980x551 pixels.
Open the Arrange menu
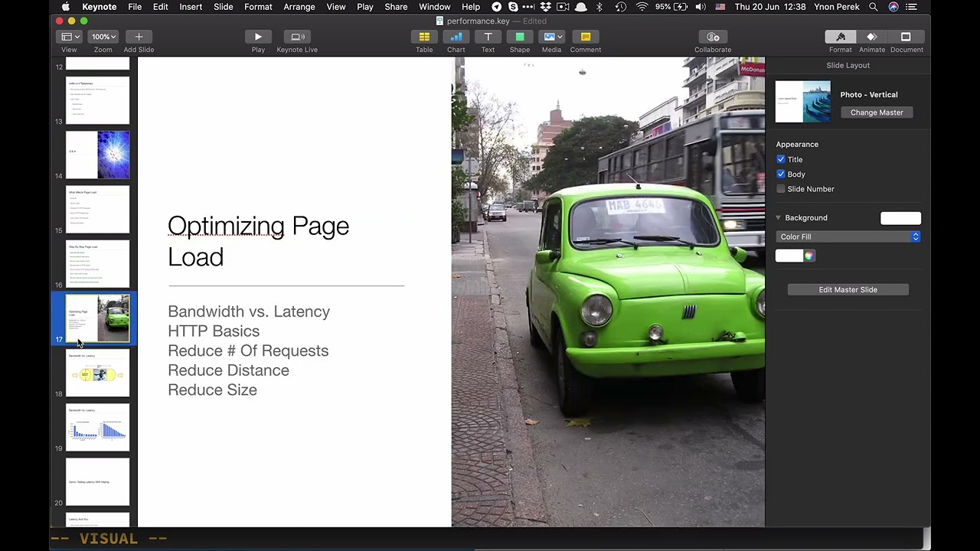point(299,7)
